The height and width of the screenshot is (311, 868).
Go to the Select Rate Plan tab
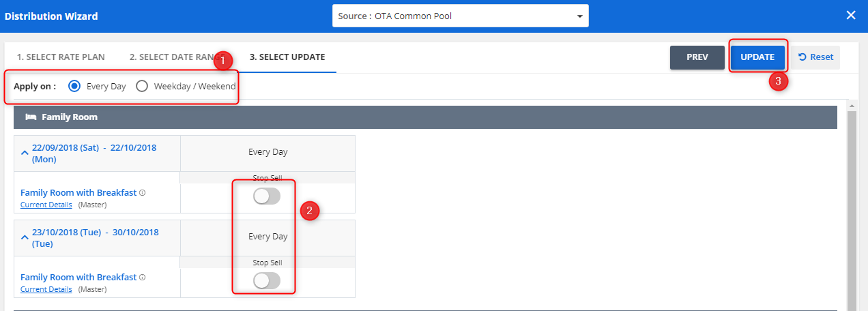61,57
